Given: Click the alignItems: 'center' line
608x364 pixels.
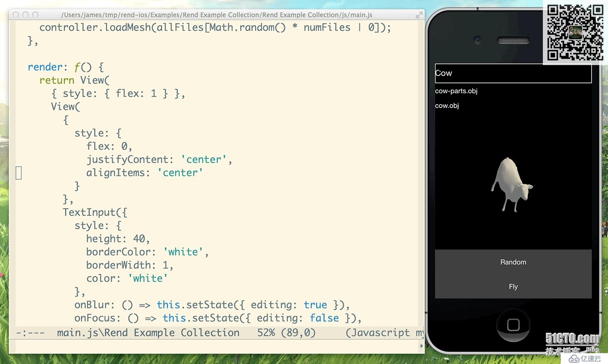Looking at the screenshot, I should click(145, 173).
